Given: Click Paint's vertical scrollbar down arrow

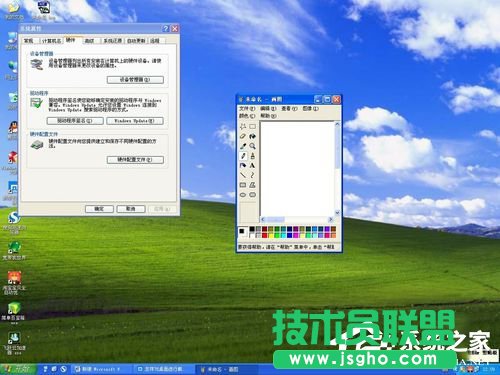Looking at the screenshot, I should pos(337,213).
